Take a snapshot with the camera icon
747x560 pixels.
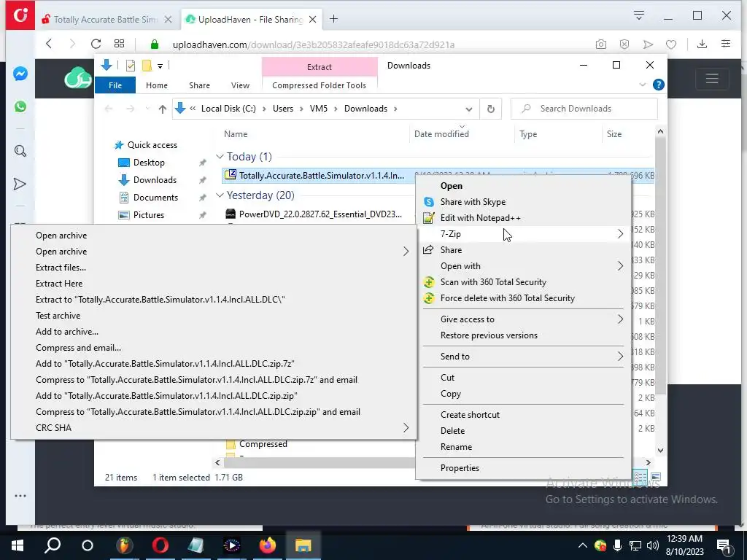601,44
